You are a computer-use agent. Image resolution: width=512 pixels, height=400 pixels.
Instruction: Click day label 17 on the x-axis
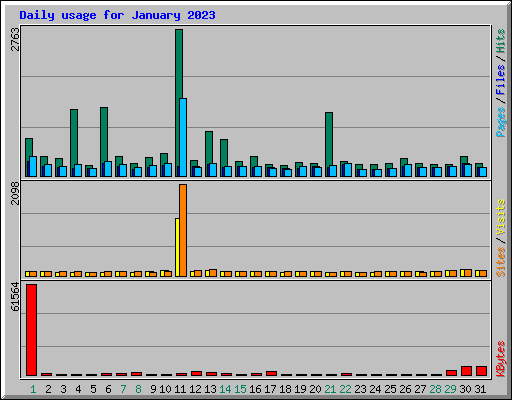(x=270, y=389)
